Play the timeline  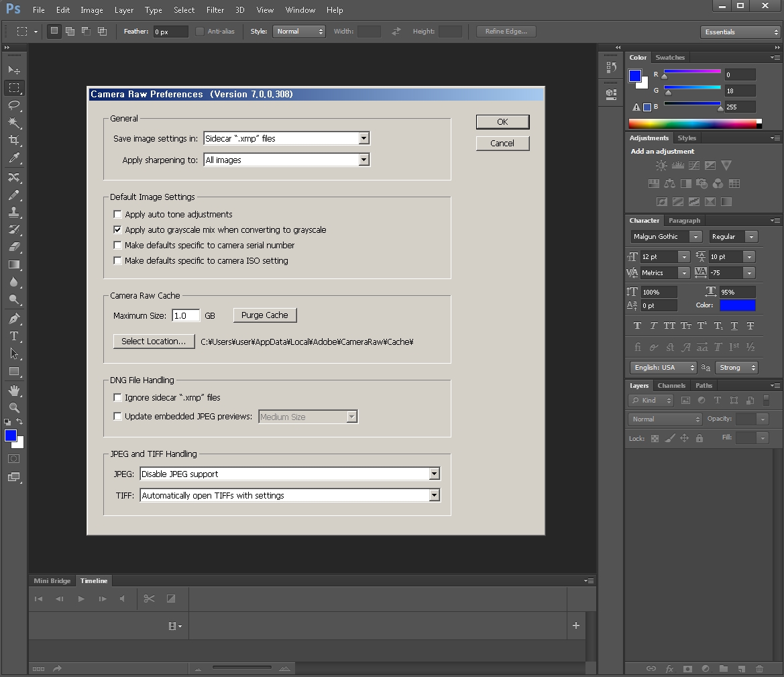pos(81,598)
